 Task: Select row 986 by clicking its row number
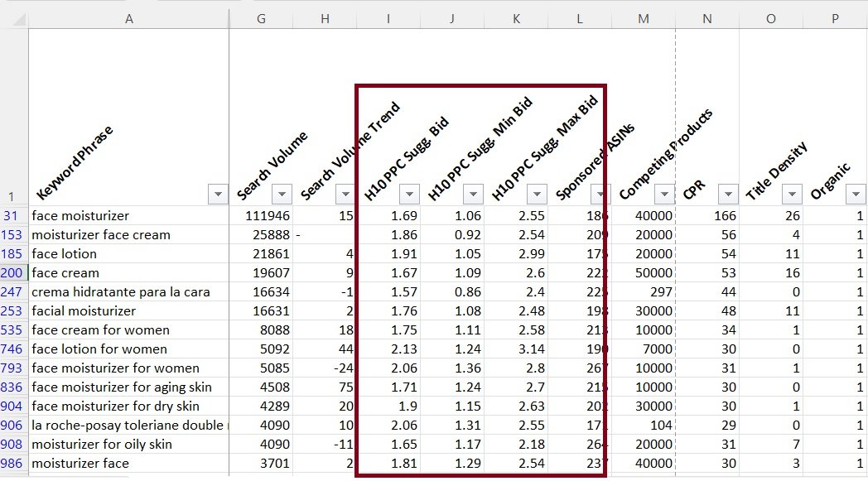(13, 464)
